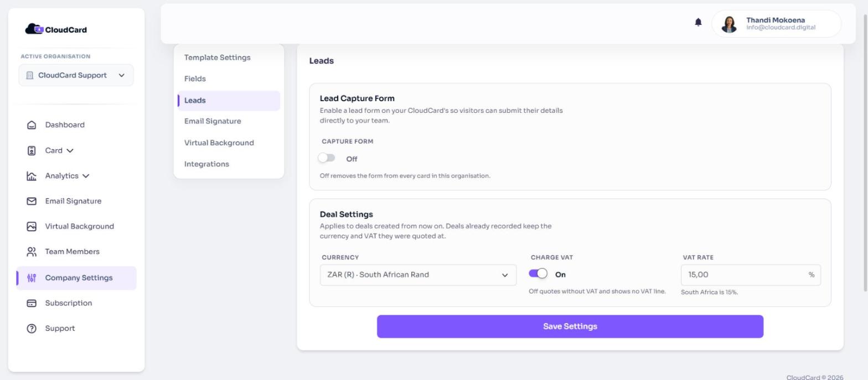Click the info@cloudcard.digital email text
This screenshot has width=868, height=380.
(781, 28)
